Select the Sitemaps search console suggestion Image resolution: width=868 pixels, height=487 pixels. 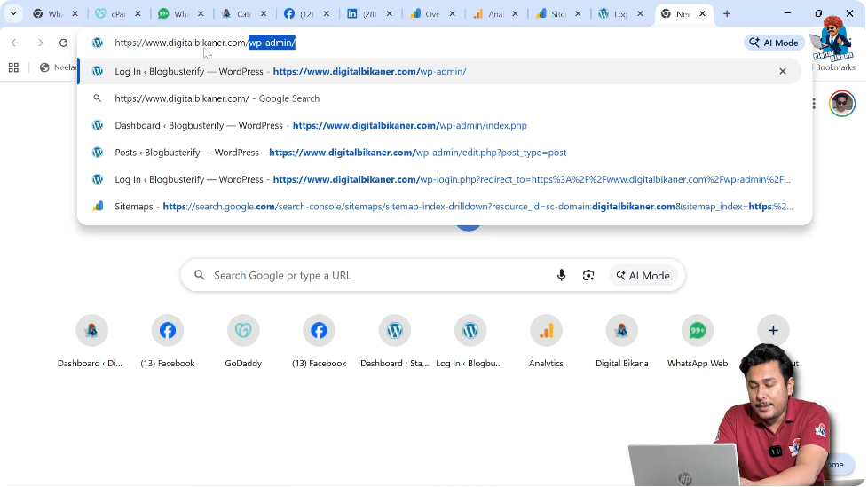tap(444, 207)
